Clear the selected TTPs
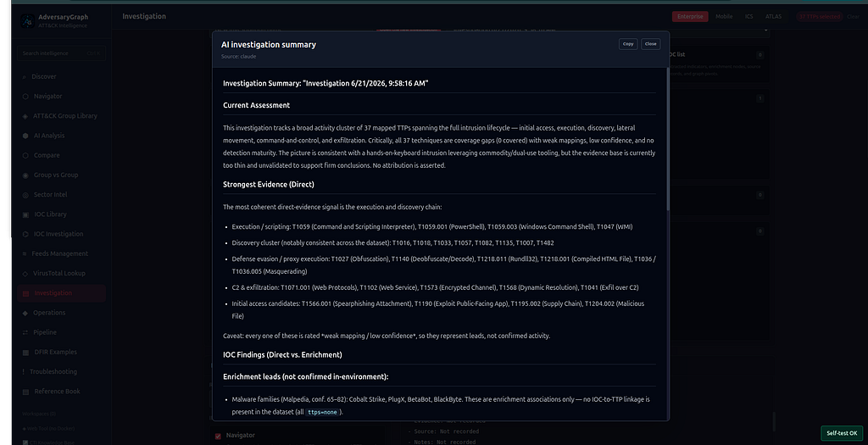The width and height of the screenshot is (868, 445). tap(853, 17)
